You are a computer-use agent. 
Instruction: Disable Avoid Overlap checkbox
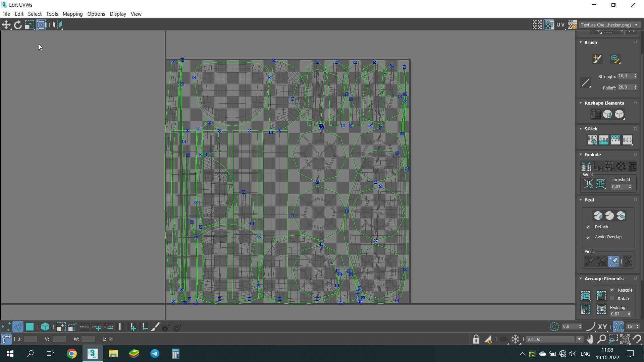click(588, 237)
